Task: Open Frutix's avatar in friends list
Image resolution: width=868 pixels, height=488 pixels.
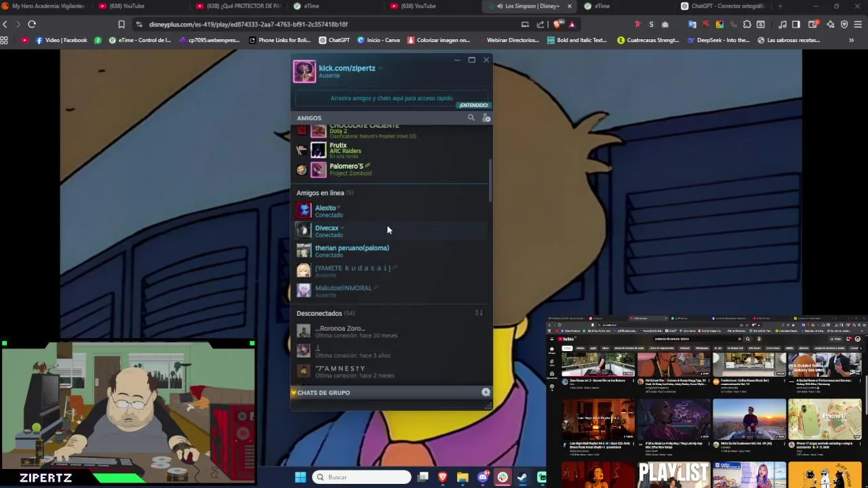Action: pos(318,150)
